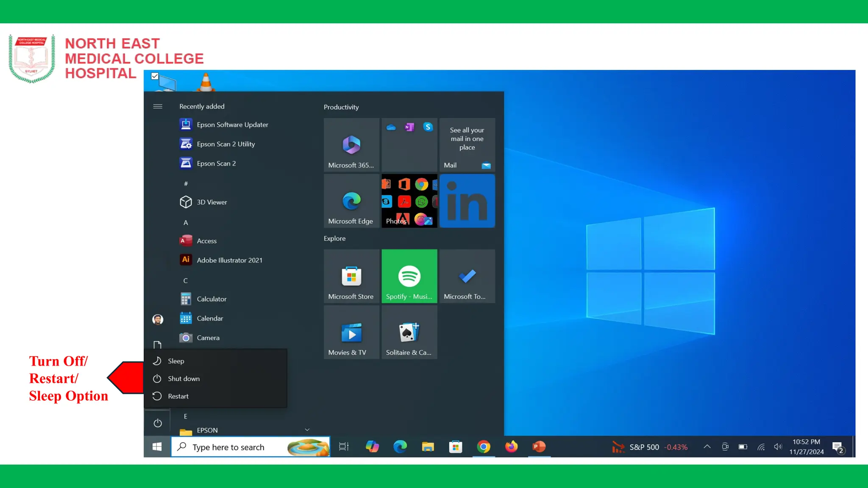868x488 pixels.
Task: Toggle the desktop icon checkbox
Action: point(155,76)
